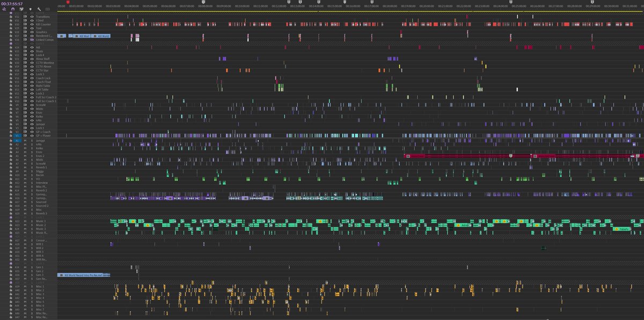644x320 pixels.
Task: Click the 00:20:00:00 label on time ruler
Action: [427, 6]
